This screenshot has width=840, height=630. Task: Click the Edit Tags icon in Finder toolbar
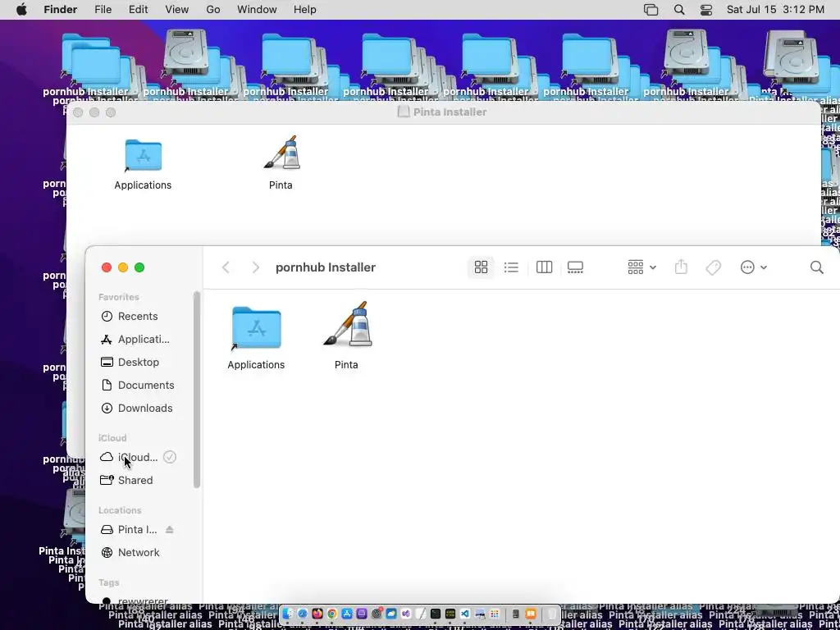coord(713,267)
